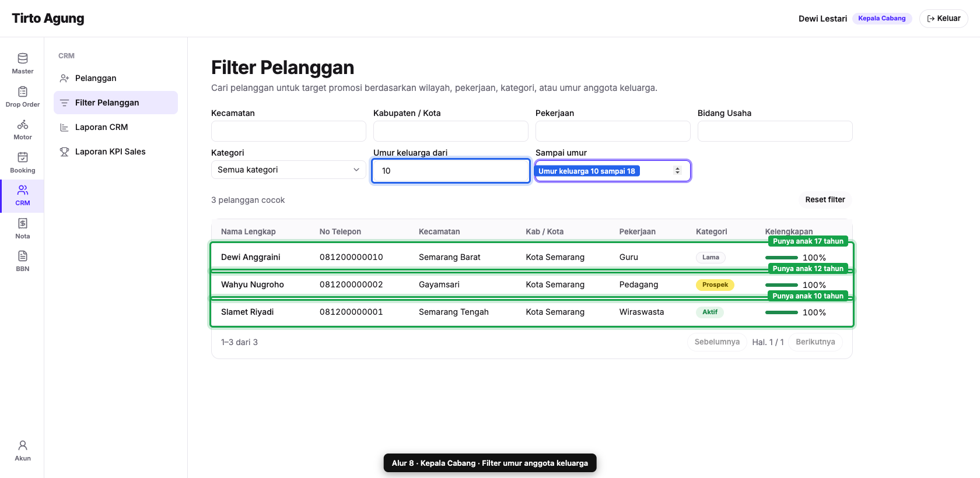This screenshot has width=980, height=478.
Task: Click phone number 081200000001
Action: tap(351, 312)
